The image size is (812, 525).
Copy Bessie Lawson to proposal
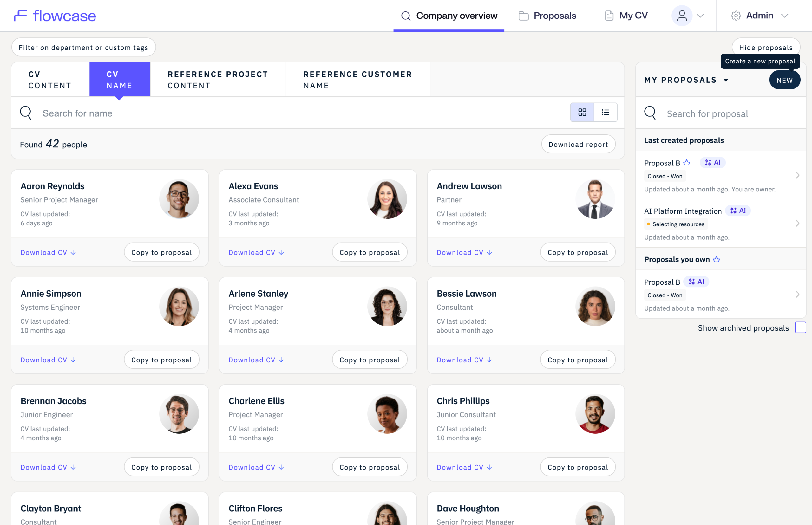point(578,360)
